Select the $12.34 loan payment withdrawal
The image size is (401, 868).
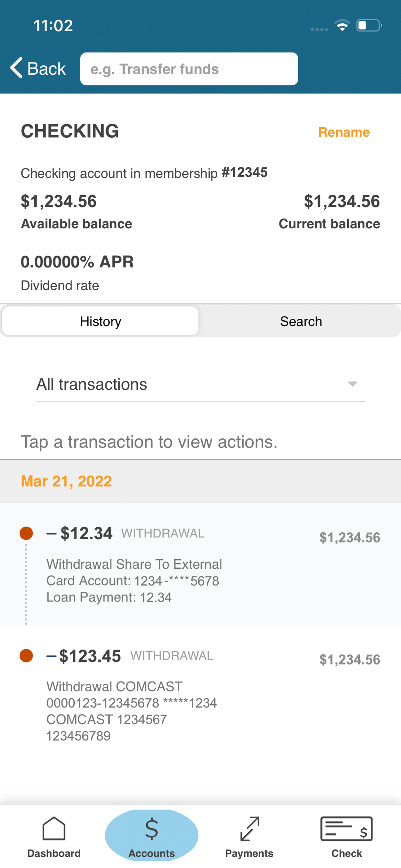pos(200,564)
